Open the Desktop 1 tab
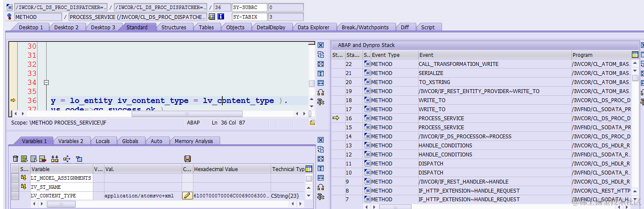Image resolution: width=644 pixels, height=209 pixels. coord(31,27)
